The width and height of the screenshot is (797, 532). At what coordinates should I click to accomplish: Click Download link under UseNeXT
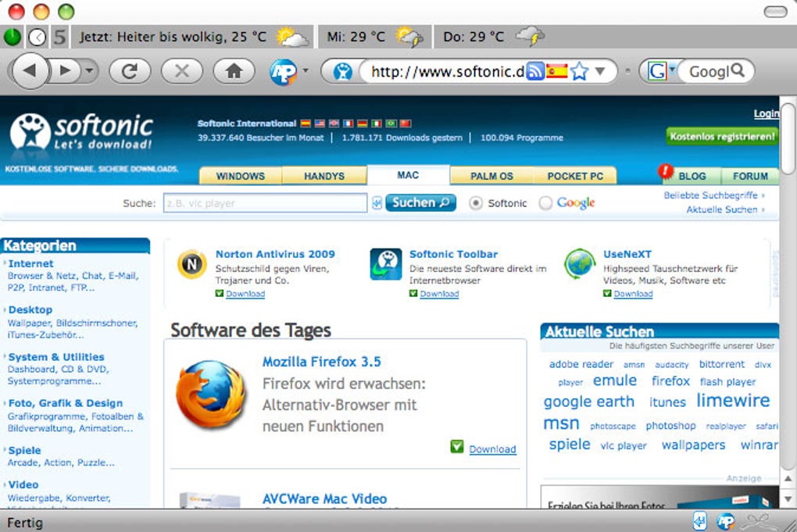tap(634, 294)
